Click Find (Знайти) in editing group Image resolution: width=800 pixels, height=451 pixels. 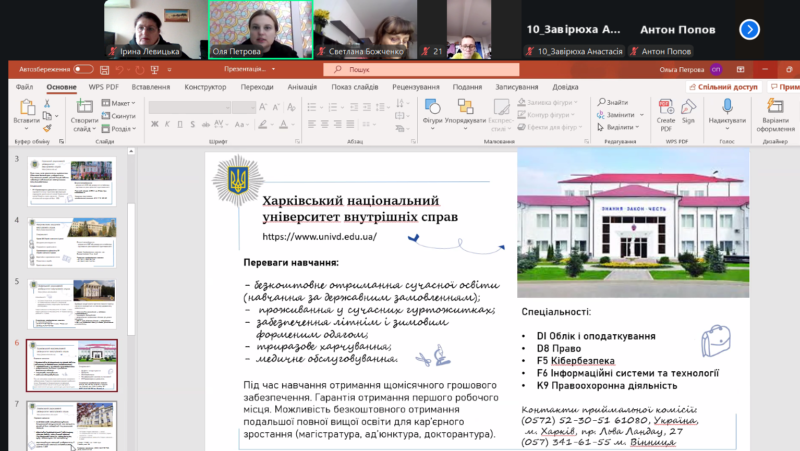[x=612, y=103]
